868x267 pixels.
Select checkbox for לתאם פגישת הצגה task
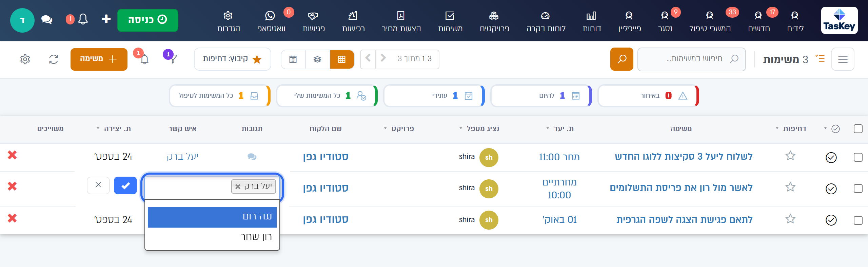(858, 220)
